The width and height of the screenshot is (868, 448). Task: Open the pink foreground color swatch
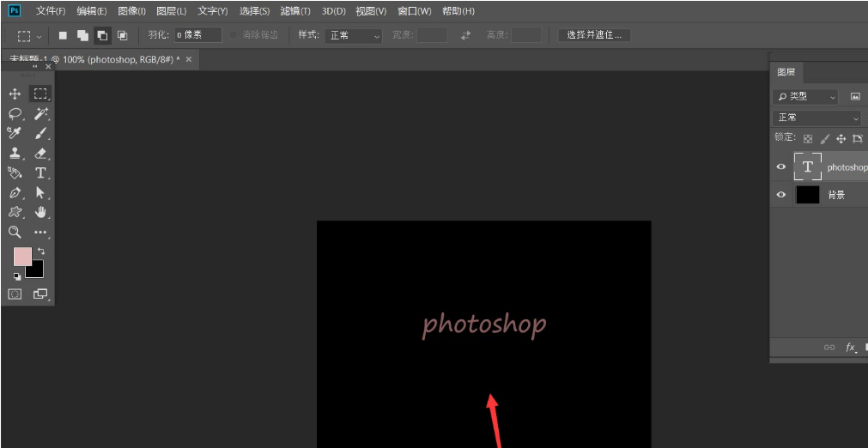coord(22,257)
